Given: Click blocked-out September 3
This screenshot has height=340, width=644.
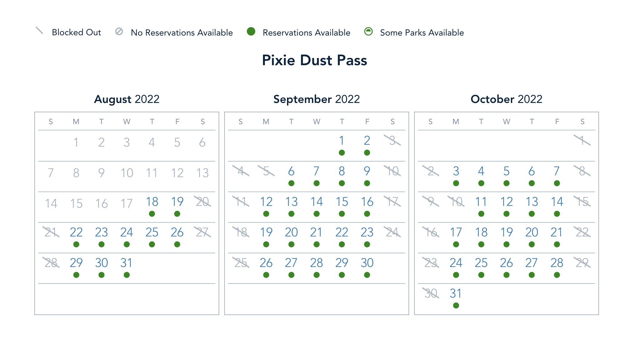Looking at the screenshot, I should tap(392, 141).
